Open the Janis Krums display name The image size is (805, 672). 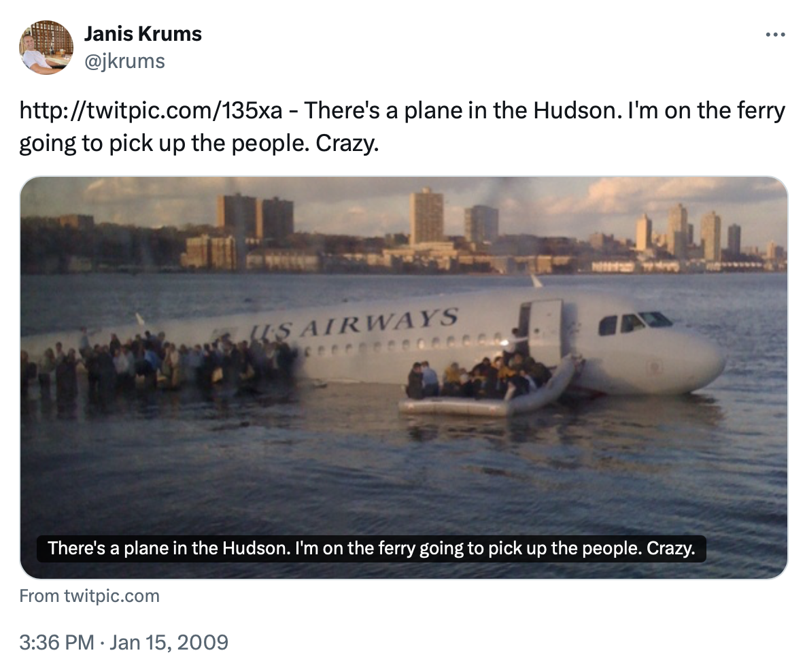(x=143, y=33)
